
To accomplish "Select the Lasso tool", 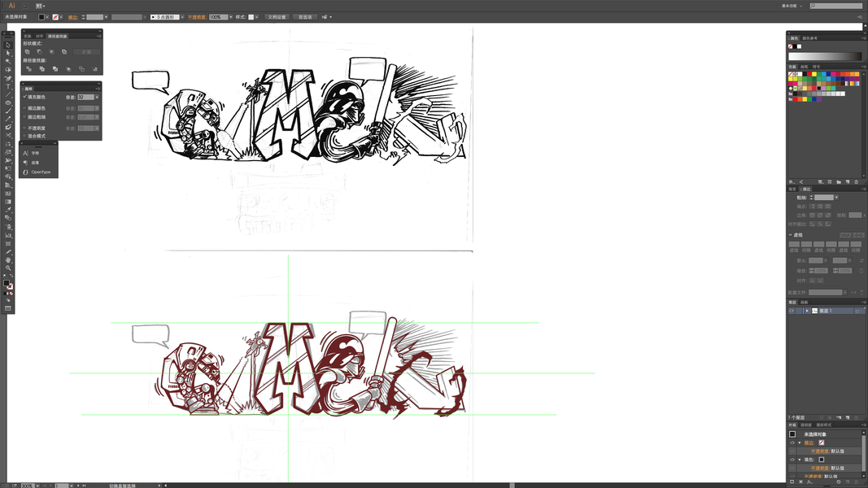I will [x=8, y=70].
